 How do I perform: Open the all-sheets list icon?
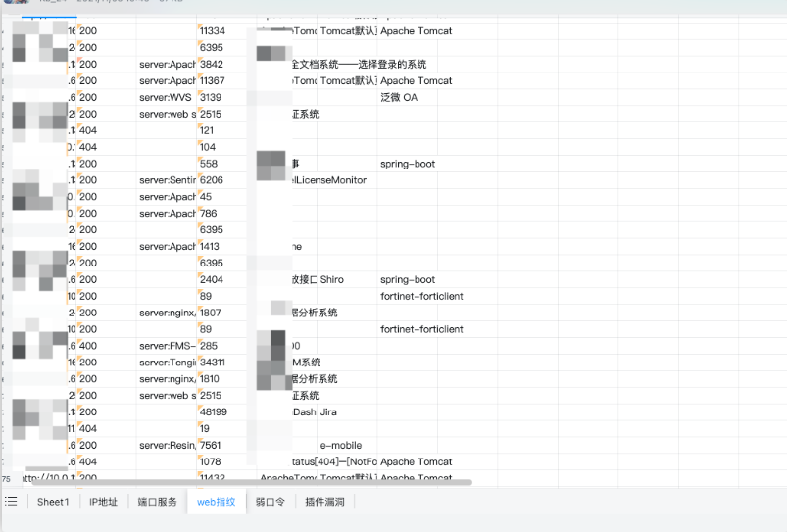click(11, 501)
